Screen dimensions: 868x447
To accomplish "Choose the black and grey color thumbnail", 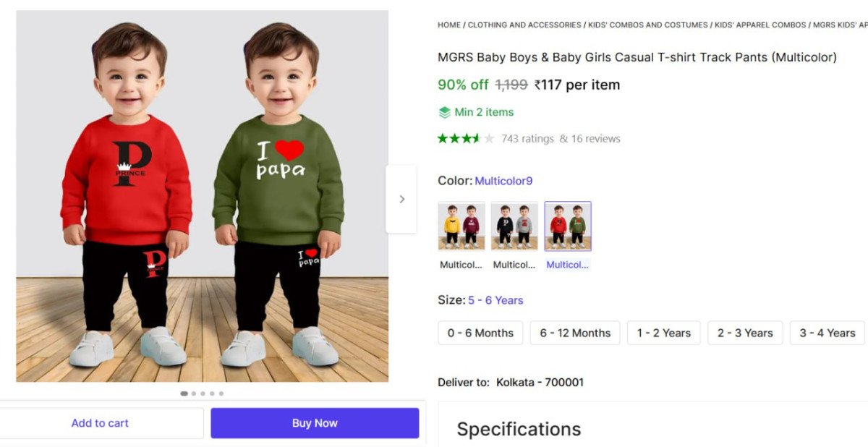I will tap(514, 226).
